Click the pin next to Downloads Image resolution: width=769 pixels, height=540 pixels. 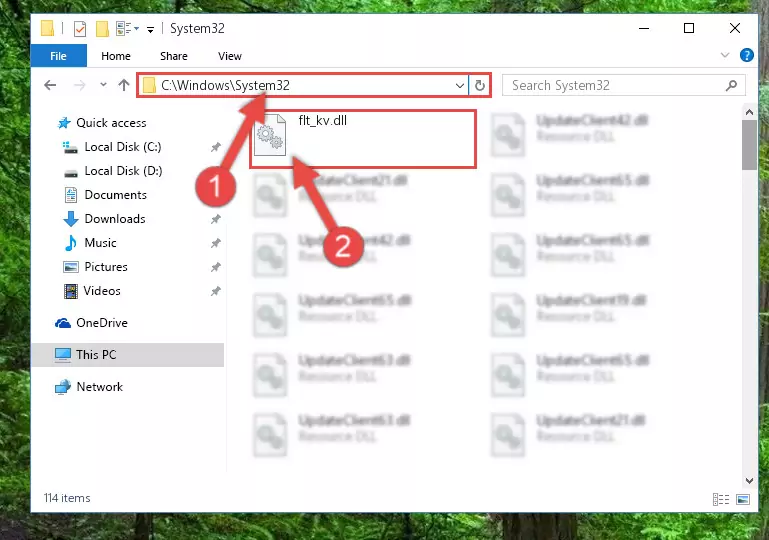215,219
